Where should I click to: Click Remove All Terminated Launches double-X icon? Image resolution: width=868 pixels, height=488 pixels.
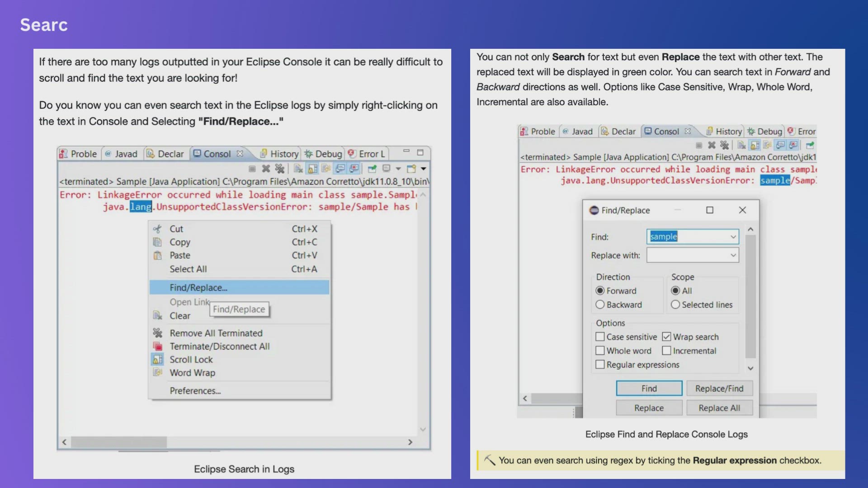[x=280, y=169]
